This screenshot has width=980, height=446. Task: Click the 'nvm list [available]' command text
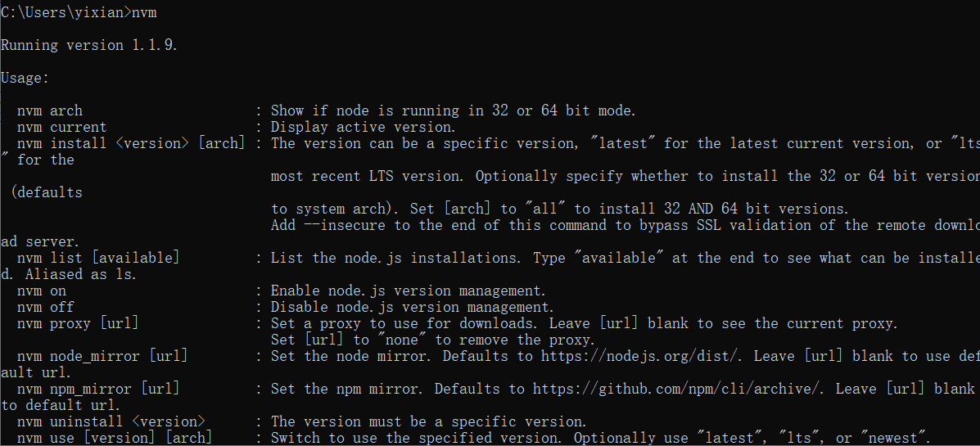97,258
